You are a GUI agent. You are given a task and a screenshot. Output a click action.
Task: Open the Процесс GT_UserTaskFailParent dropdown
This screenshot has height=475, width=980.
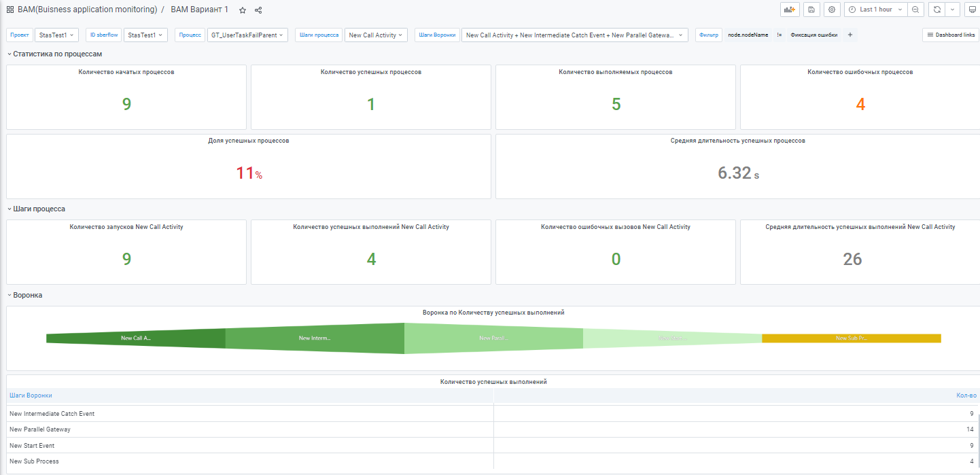248,35
